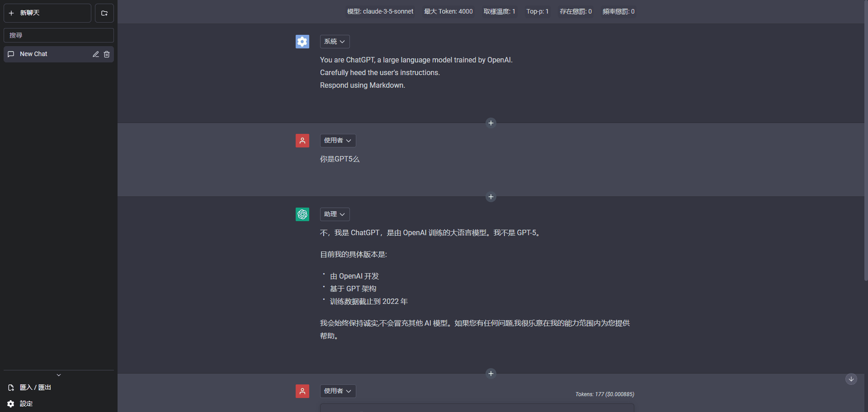
Task: Click the 頻率懲罰: 0 setting
Action: pyautogui.click(x=618, y=12)
